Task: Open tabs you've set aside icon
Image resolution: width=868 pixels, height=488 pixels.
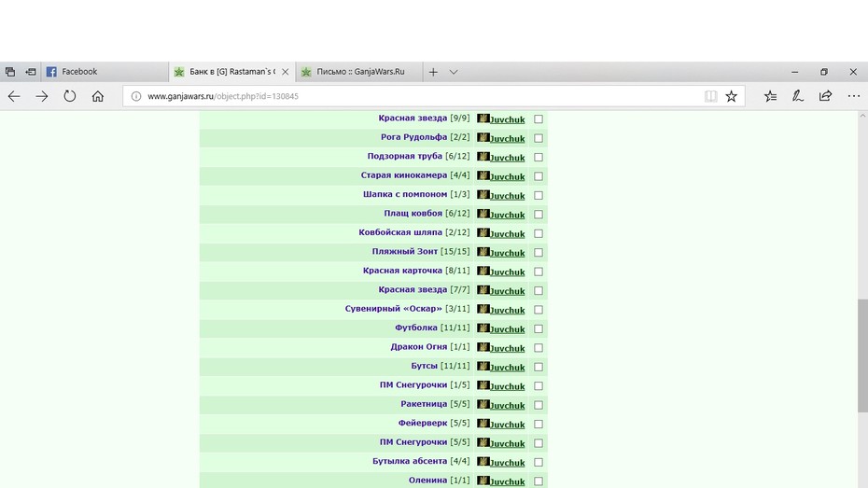Action: (x=10, y=72)
